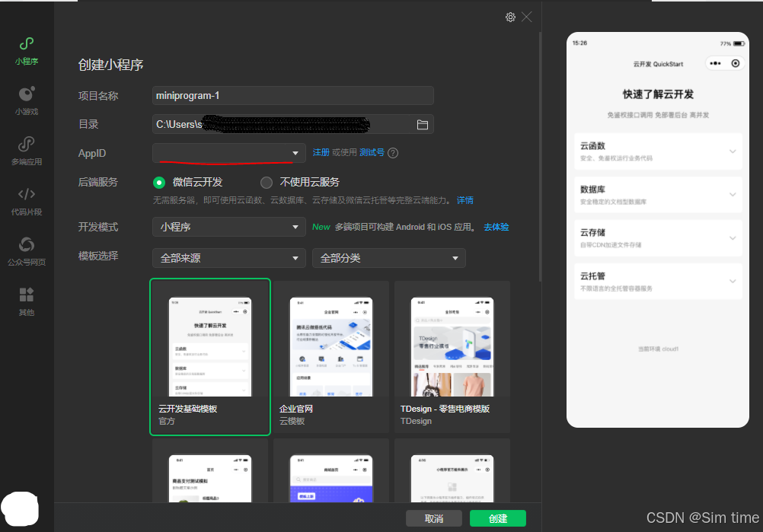Open AppID help question mark icon
The height and width of the screenshot is (532, 763).
393,153
